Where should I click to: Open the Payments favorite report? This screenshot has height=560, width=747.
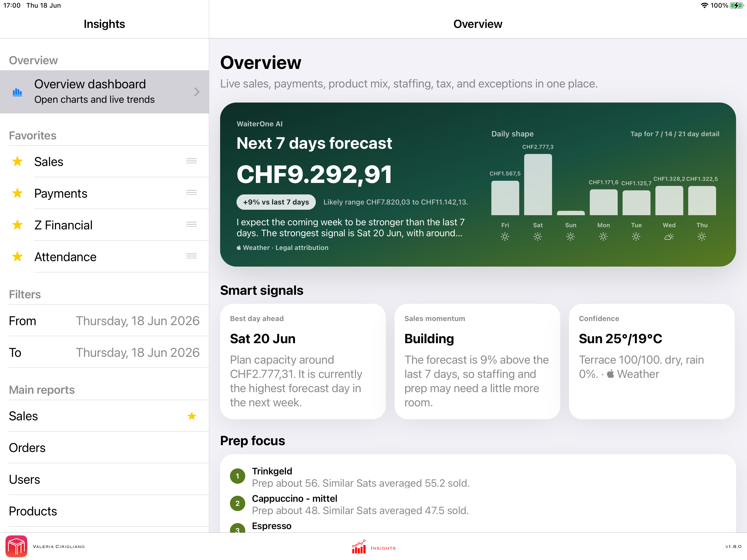pyautogui.click(x=104, y=194)
